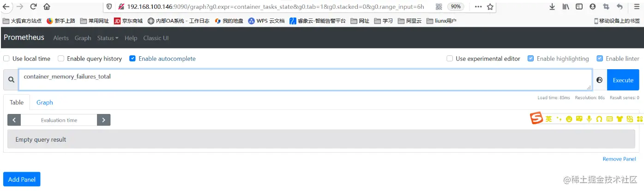Image resolution: width=644 pixels, height=191 pixels.
Task: Open 阿里云 bookmark folder
Action: pos(410,21)
